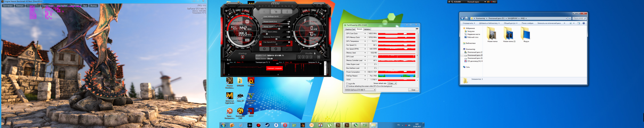Open the Упорядочить menu in Explorer
This screenshot has height=128, width=644.
tap(469, 23)
